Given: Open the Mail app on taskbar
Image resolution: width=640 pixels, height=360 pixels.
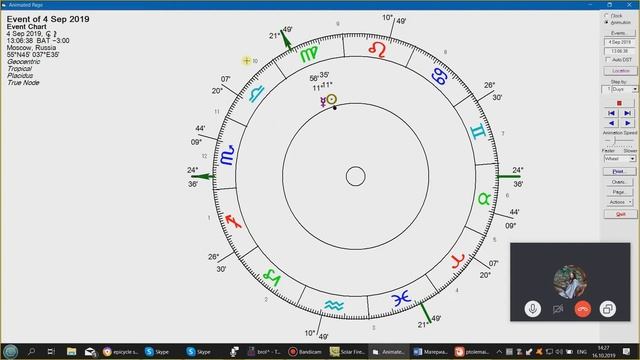Looking at the screenshot, I should tap(91, 351).
